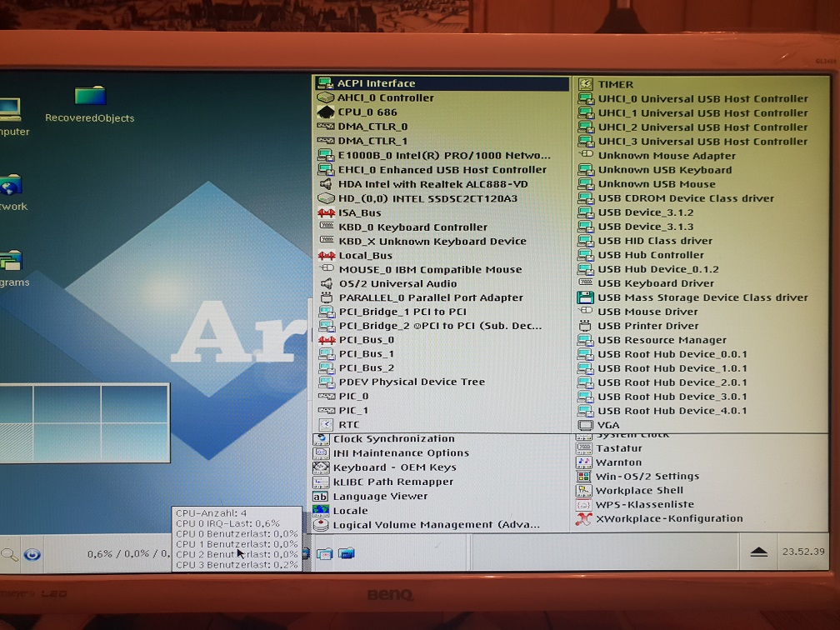Select 'USB Resource Manager' entry

(662, 340)
